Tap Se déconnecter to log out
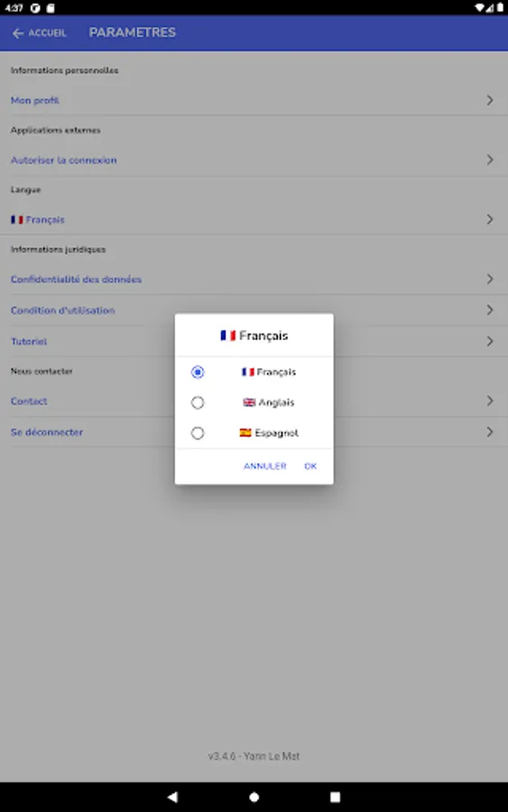The height and width of the screenshot is (812, 508). 47,432
